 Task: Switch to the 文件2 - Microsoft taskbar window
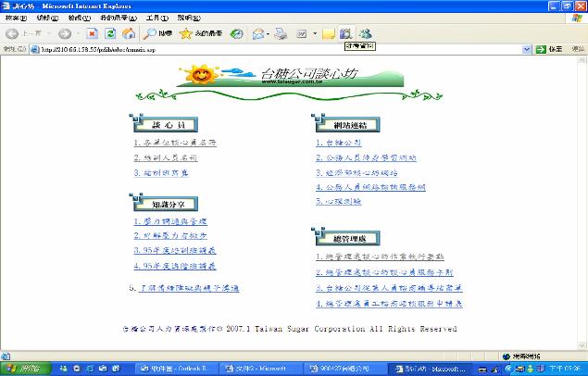point(258,369)
